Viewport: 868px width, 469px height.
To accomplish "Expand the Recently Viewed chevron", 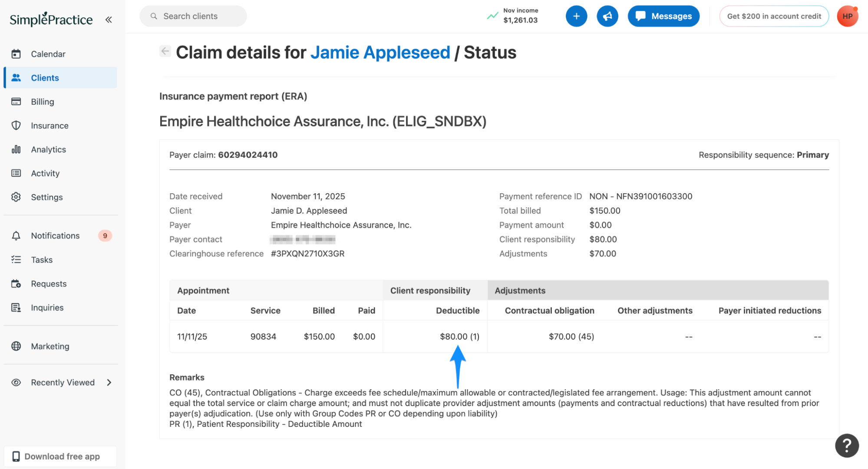I will point(109,383).
